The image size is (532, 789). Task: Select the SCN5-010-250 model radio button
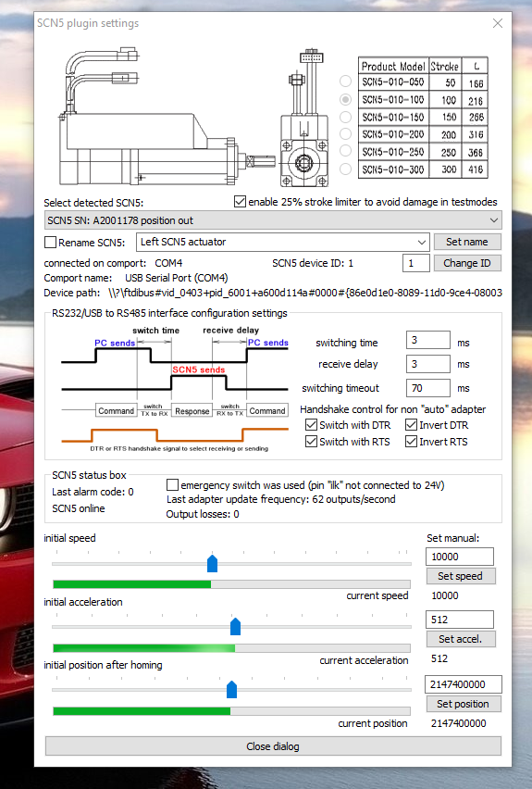pyautogui.click(x=345, y=151)
